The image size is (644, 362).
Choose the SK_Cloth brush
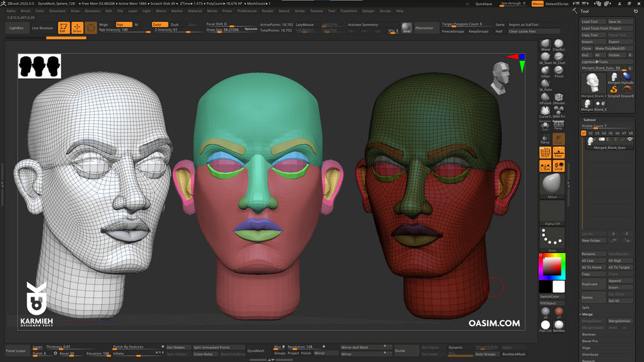pos(559,58)
